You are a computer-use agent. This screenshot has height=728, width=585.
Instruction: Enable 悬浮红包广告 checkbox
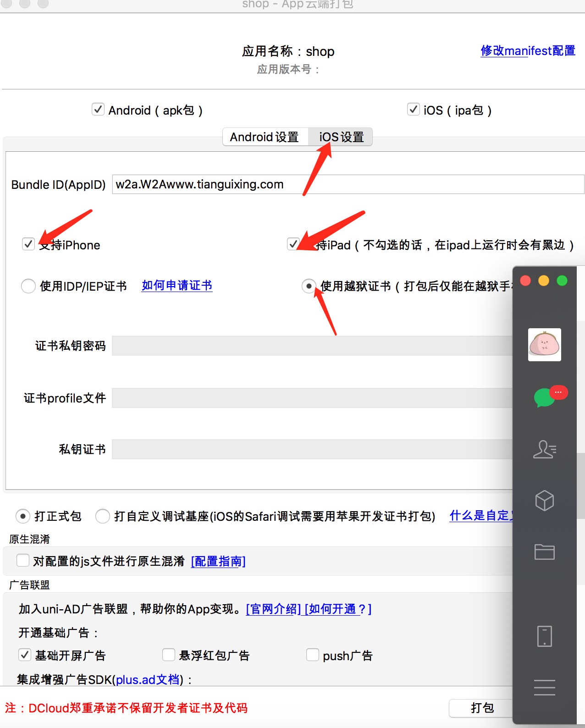(x=169, y=655)
